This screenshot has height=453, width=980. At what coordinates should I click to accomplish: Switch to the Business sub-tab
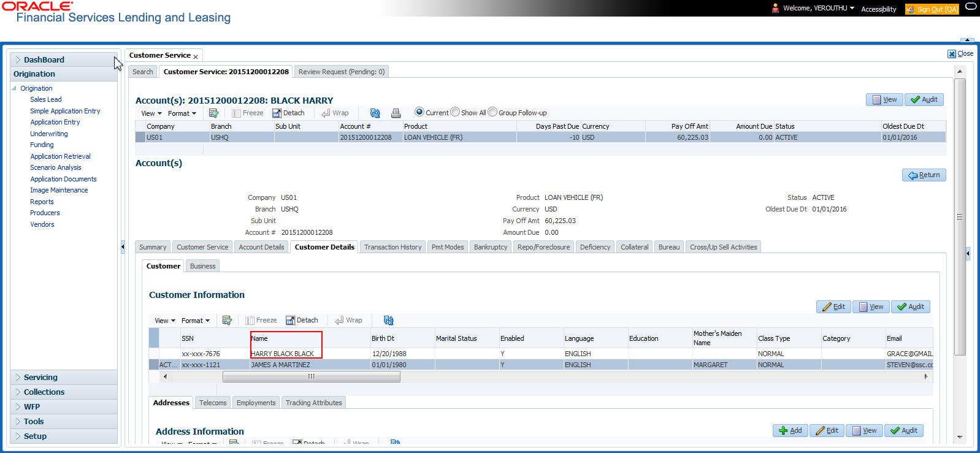[x=202, y=266]
